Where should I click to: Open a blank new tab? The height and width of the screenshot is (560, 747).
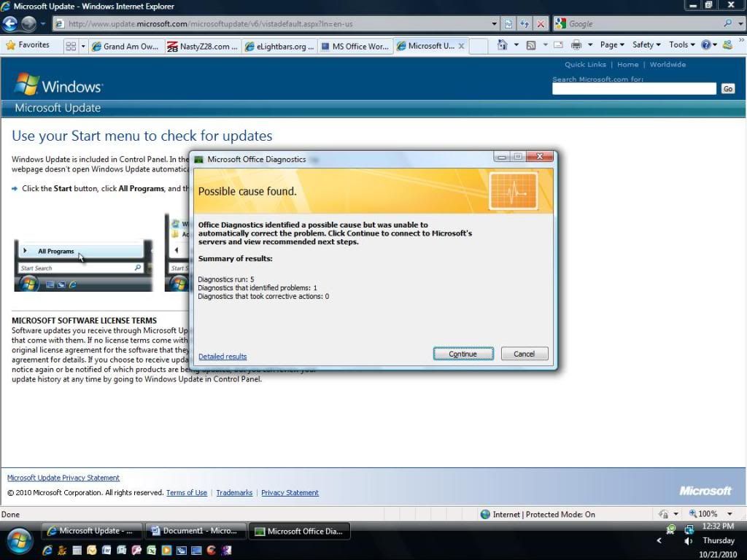point(479,46)
